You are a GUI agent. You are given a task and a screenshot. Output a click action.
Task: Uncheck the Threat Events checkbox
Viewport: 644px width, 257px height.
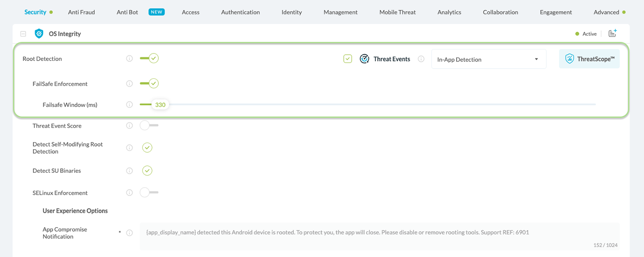tap(348, 59)
